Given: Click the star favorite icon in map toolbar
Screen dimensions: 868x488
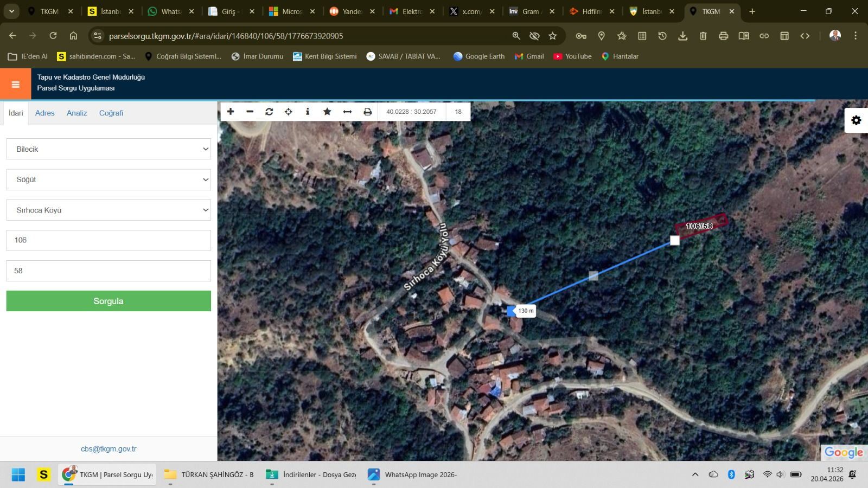Looking at the screenshot, I should [x=327, y=112].
